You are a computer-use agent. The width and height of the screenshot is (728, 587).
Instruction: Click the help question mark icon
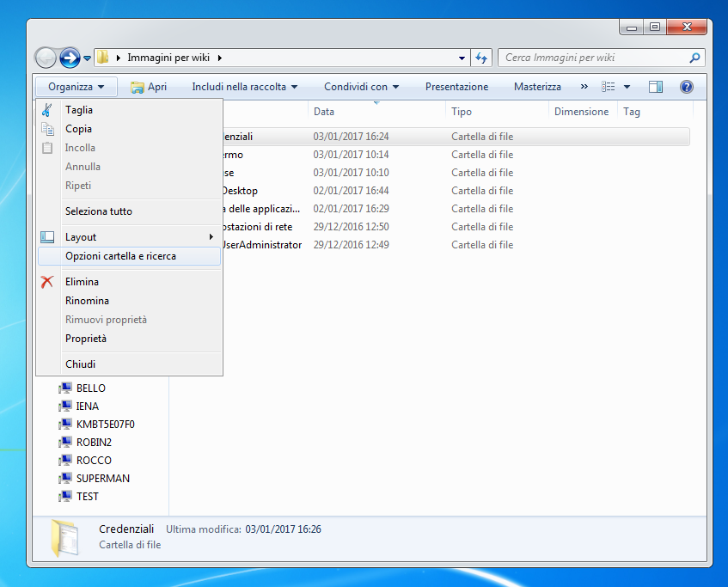686,87
